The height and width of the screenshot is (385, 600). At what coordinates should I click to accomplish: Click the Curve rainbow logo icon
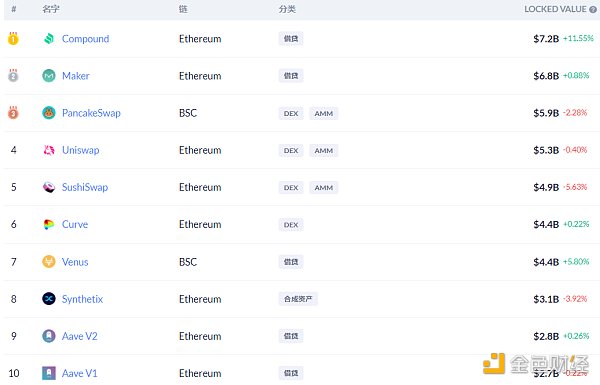(49, 224)
